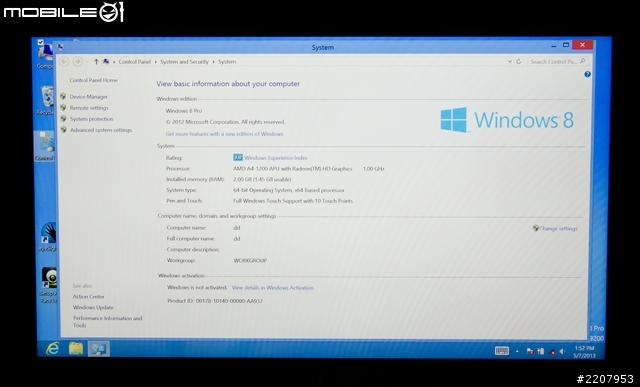
Task: Launch Internet Explorer from taskbar
Action: tap(53, 349)
